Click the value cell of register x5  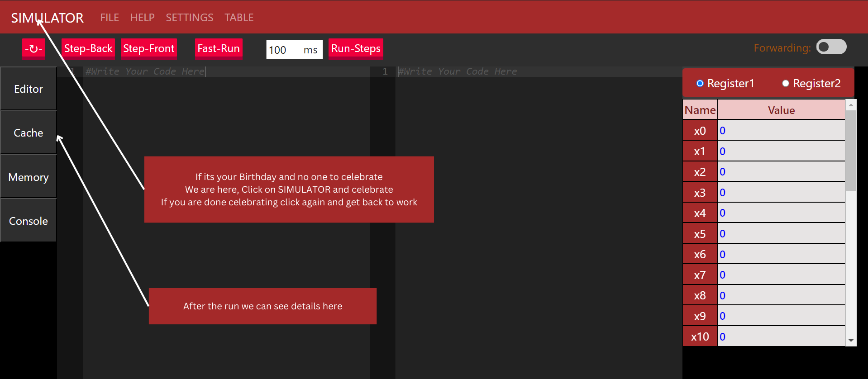[781, 234]
